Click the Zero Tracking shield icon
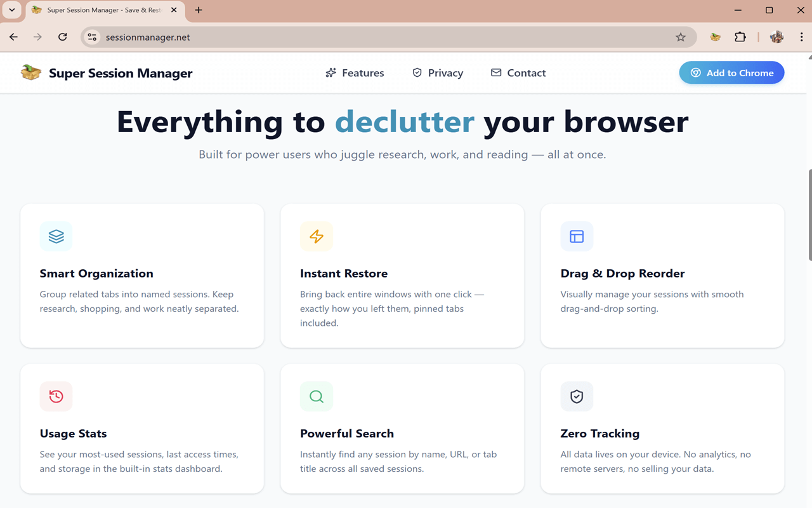 click(577, 396)
